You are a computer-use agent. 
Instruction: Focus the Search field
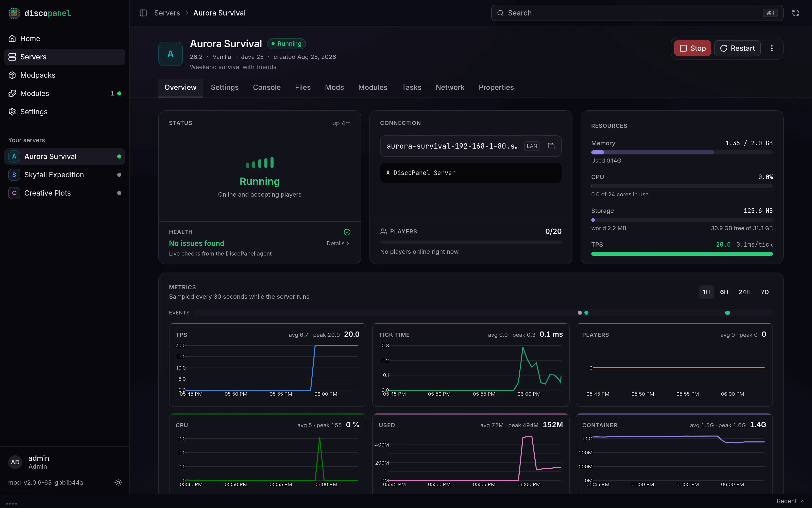(x=637, y=13)
